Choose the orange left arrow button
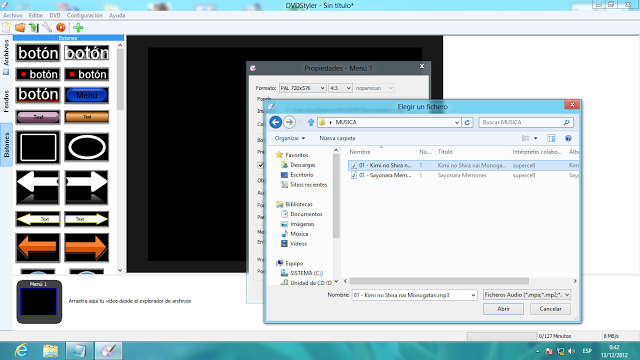 38,247
